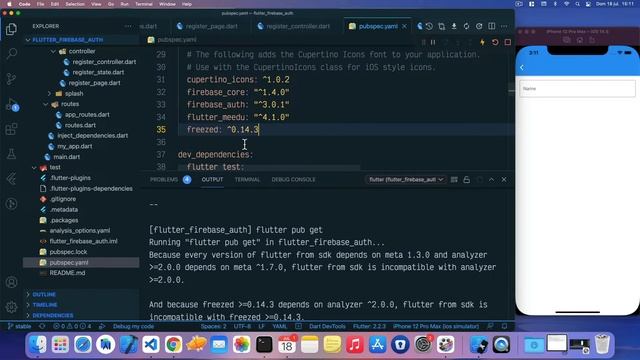Viewport: 640px width, 360px height.
Task: Open Google Chrome from the Dock
Action: [173, 344]
